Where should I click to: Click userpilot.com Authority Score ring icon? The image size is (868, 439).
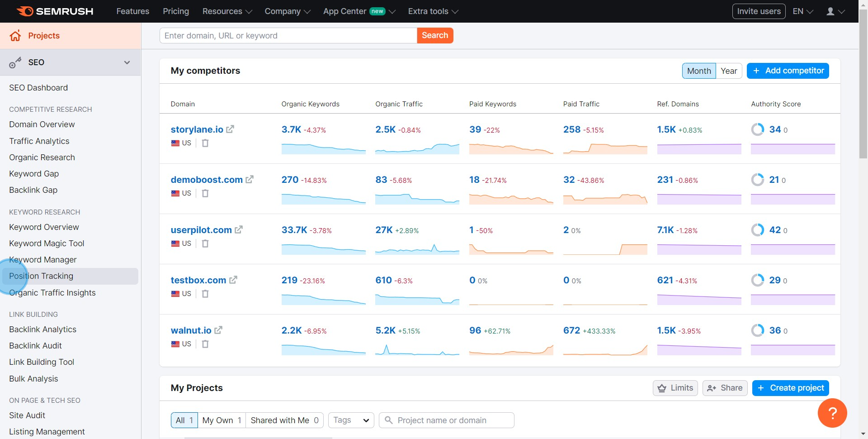[x=758, y=230]
